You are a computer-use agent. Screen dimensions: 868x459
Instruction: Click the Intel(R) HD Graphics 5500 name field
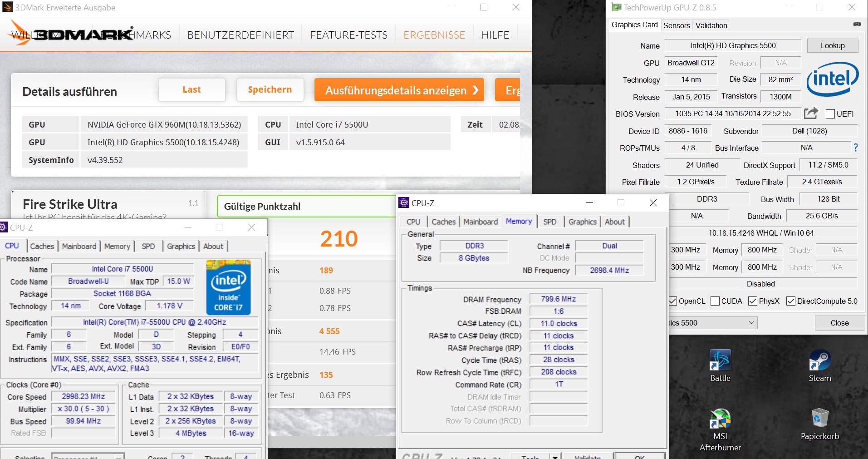tap(732, 45)
